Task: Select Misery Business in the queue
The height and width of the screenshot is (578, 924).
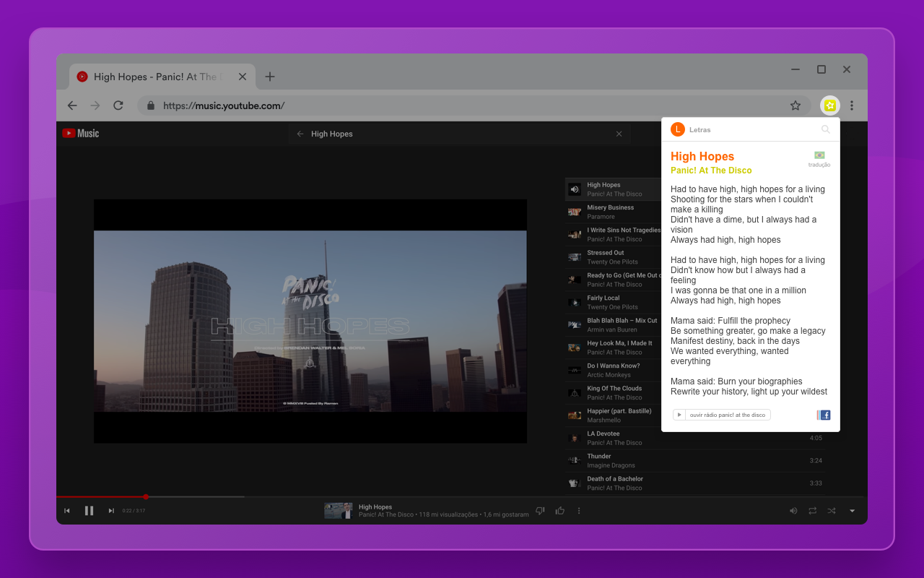Action: point(613,212)
